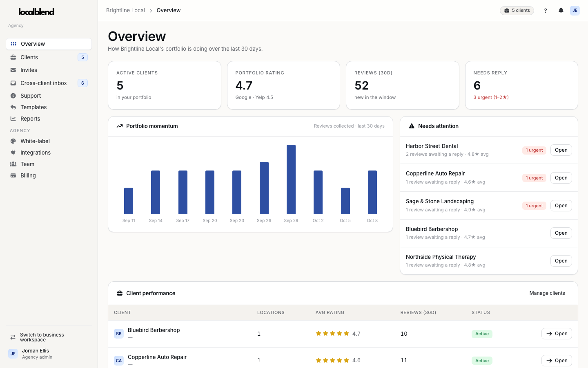Click the Portfolio Rating stat card
The width and height of the screenshot is (588, 368).
(x=283, y=85)
